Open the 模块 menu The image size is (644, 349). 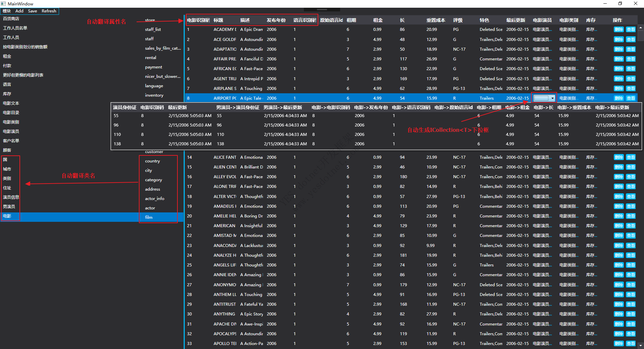click(7, 11)
